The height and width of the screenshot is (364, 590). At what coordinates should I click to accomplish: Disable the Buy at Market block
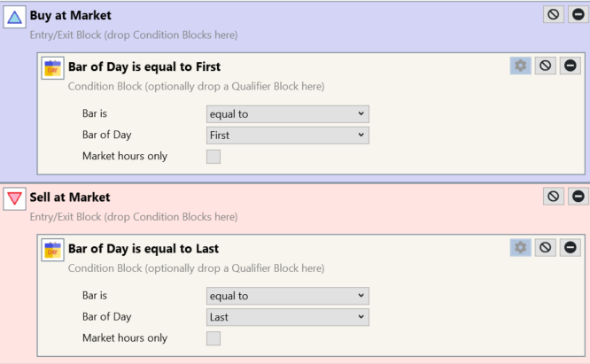(554, 15)
